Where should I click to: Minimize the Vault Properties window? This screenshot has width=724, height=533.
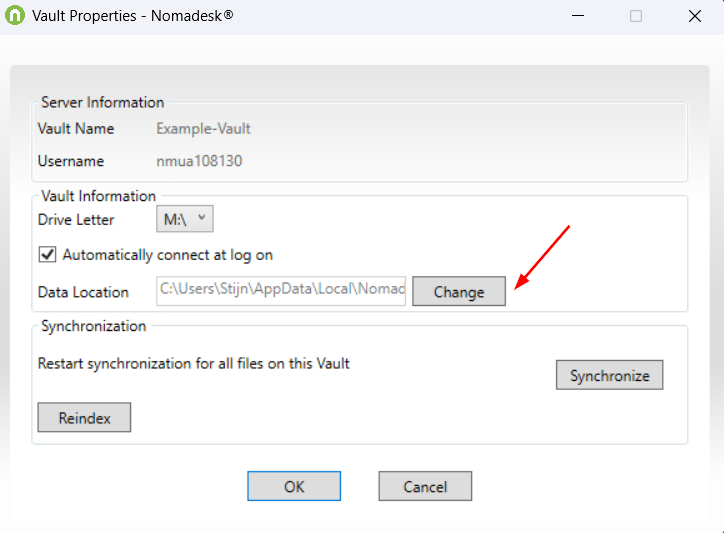click(578, 16)
